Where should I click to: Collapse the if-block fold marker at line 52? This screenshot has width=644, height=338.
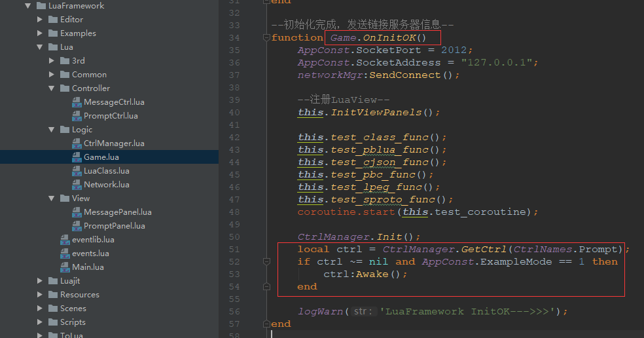[x=266, y=261]
